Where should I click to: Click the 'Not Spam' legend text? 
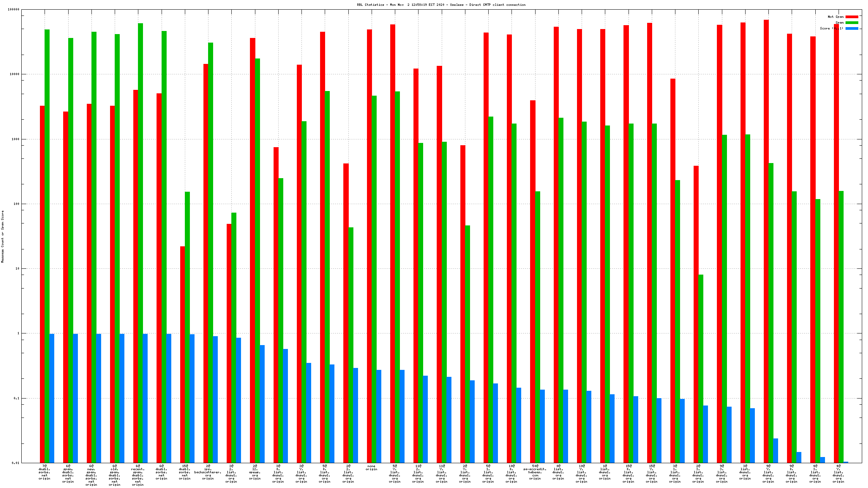coord(835,17)
